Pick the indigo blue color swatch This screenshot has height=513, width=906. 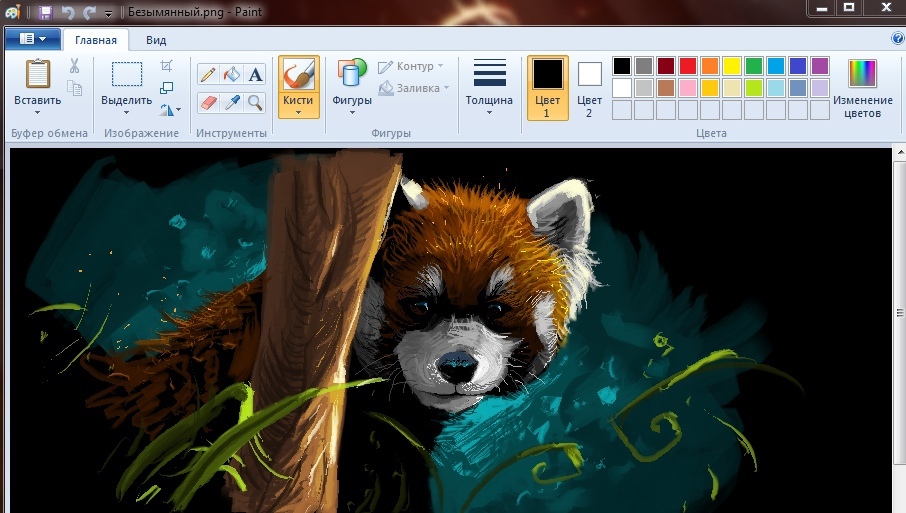tap(797, 65)
